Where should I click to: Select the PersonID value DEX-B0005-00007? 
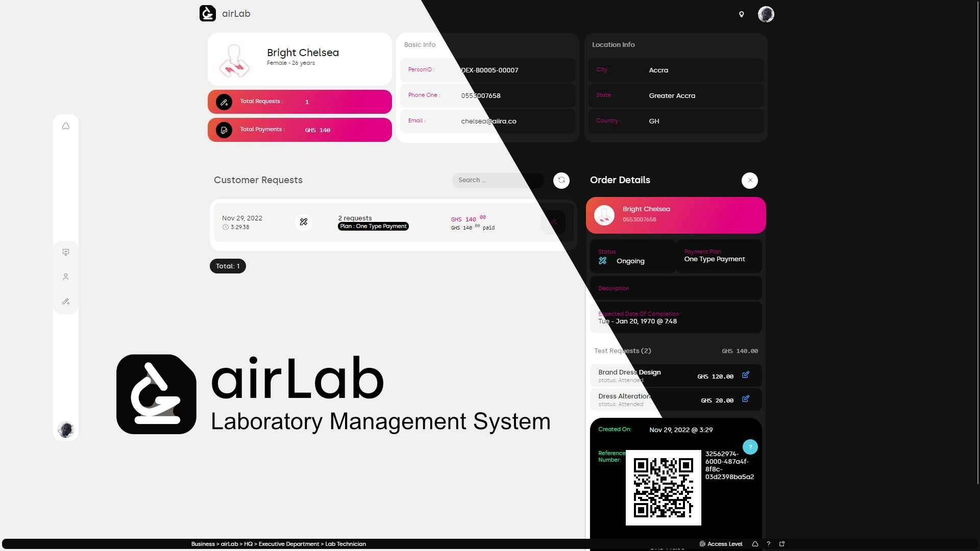pos(489,70)
